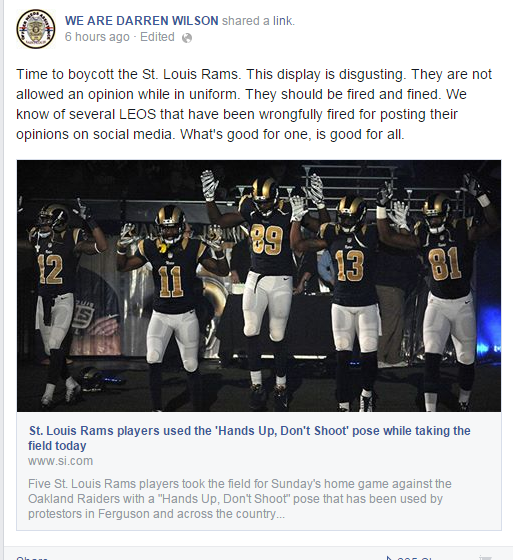Screen dimensions: 513x560
Task: Click the shares count beside the arrow icon
Action: point(416,558)
